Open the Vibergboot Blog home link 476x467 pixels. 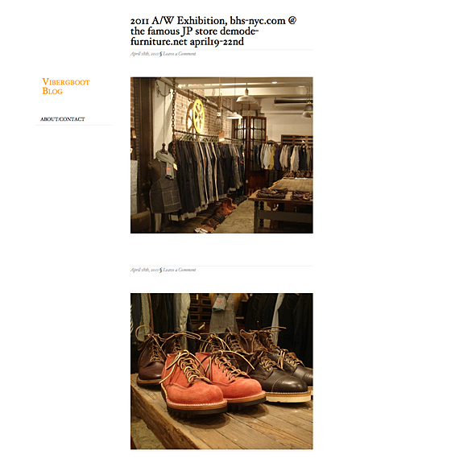tap(65, 86)
